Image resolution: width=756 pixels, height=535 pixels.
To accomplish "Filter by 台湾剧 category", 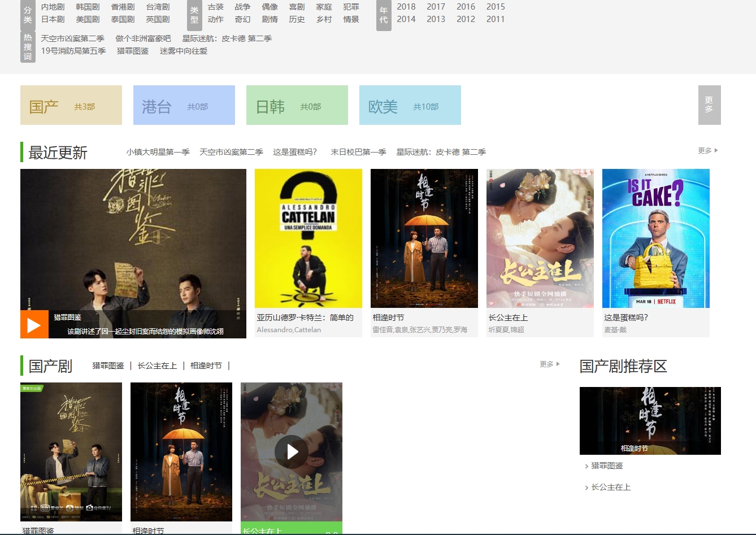I will (158, 7).
